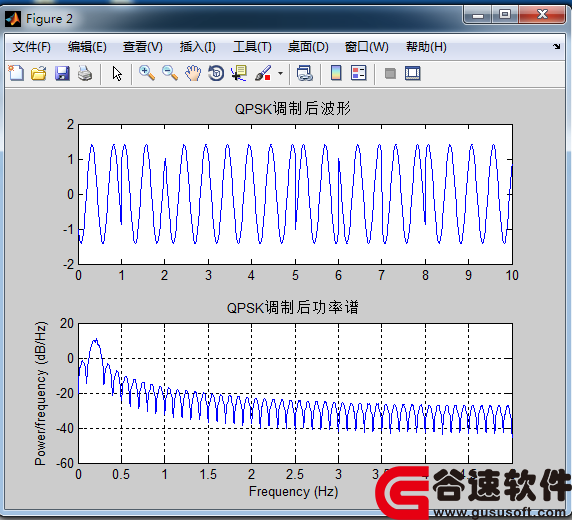The height and width of the screenshot is (520, 572).
Task: Click inside the power spectrum axes
Action: coord(295,393)
